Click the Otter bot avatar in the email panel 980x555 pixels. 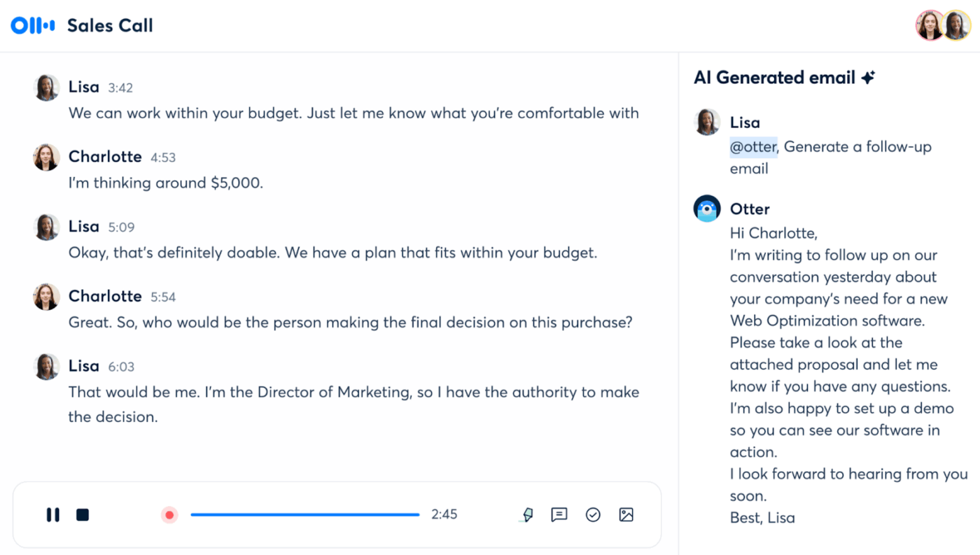tap(707, 209)
